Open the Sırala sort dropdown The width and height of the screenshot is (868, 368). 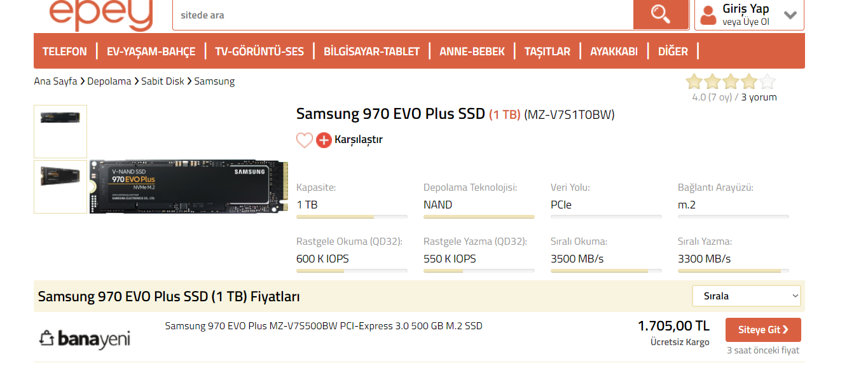(746, 296)
